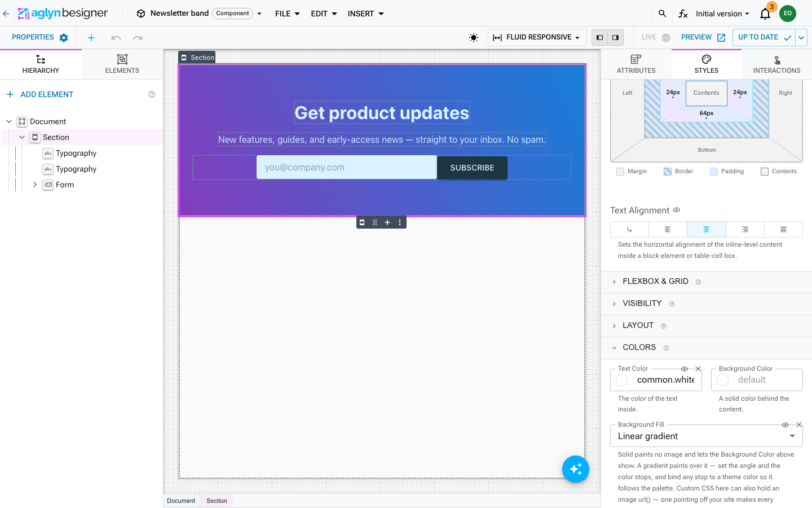Open the Initial version dropdown
812x508 pixels.
(722, 14)
